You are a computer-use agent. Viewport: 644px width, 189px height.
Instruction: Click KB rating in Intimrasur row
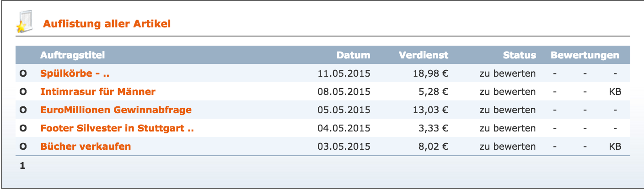point(615,92)
